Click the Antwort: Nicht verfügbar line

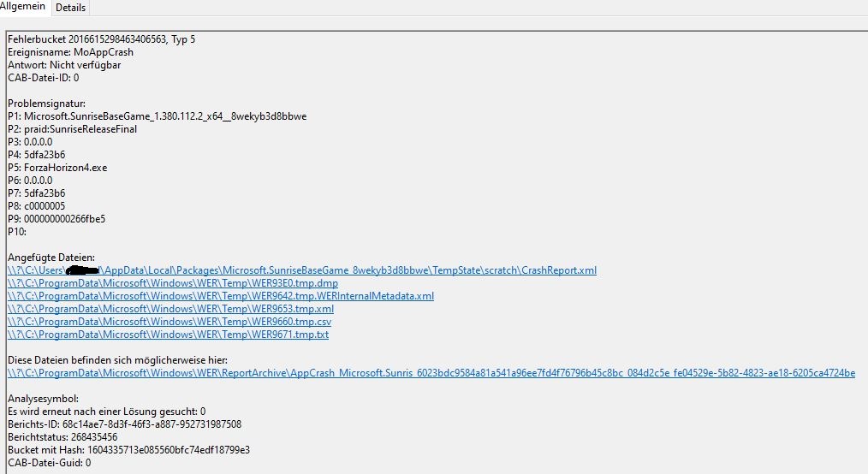click(64, 65)
